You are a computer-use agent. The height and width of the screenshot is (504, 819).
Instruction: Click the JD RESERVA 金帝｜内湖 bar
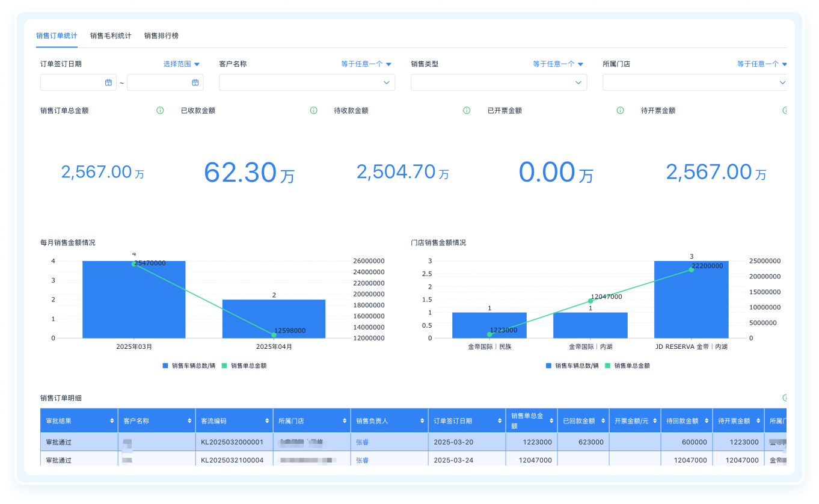692,300
